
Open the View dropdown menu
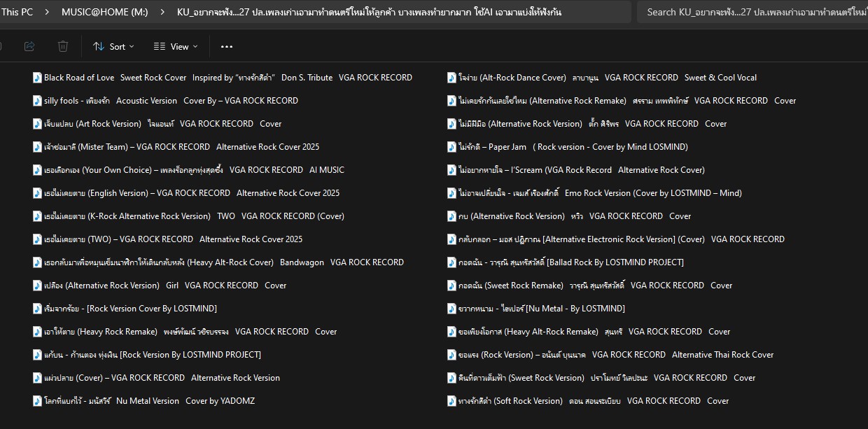(176, 46)
